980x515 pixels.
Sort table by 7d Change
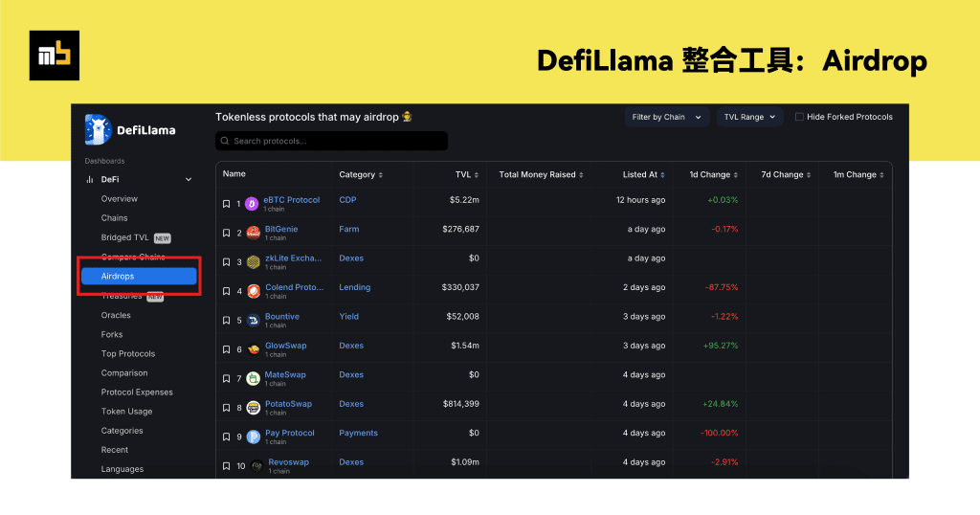[x=787, y=175]
